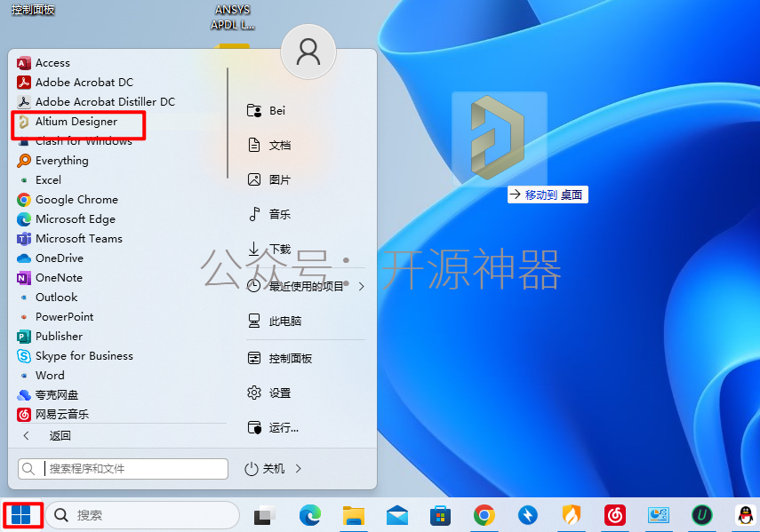Open 控制面板 in the start menu
The image size is (760, 532).
point(280,358)
